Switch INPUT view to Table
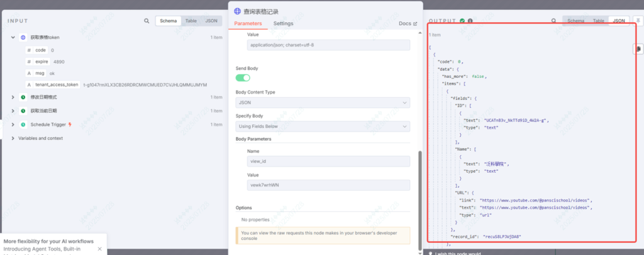This screenshot has width=644, height=255. 191,21
